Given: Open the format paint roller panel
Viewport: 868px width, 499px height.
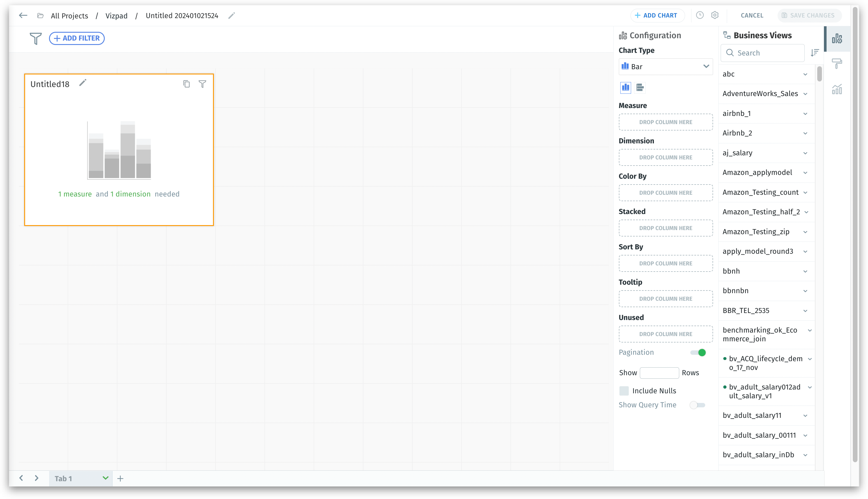Looking at the screenshot, I should 836,64.
